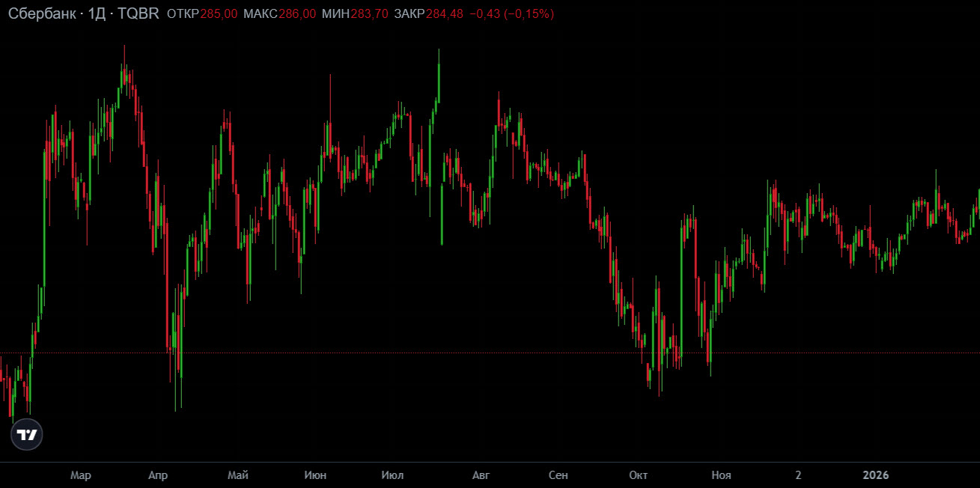This screenshot has height=488, width=980.
Task: Click the МАКС 286,00 high value
Action: [279, 14]
